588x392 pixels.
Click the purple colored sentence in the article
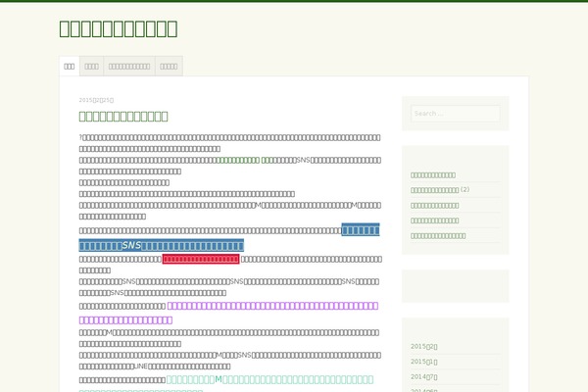pos(272,306)
